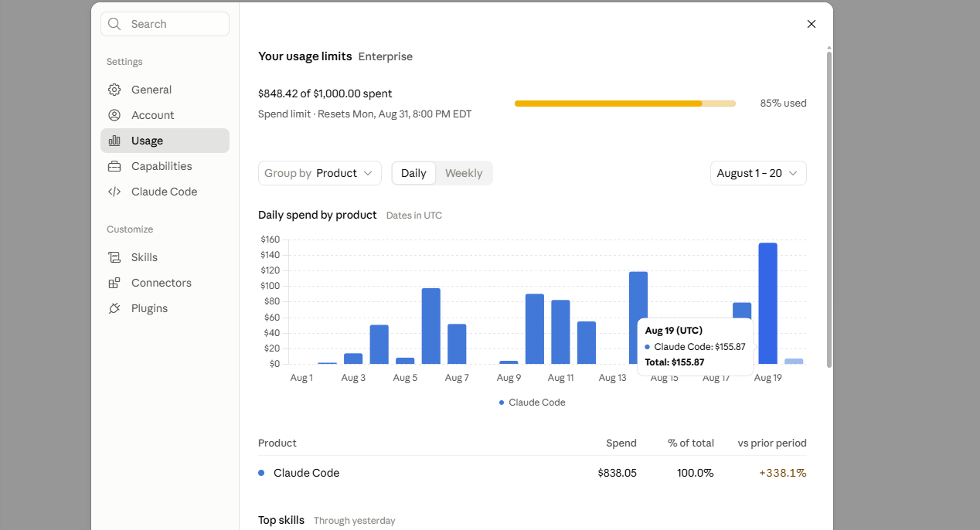The image size is (980, 530).
Task: Click the Skills icon in sidebar
Action: coord(114,257)
